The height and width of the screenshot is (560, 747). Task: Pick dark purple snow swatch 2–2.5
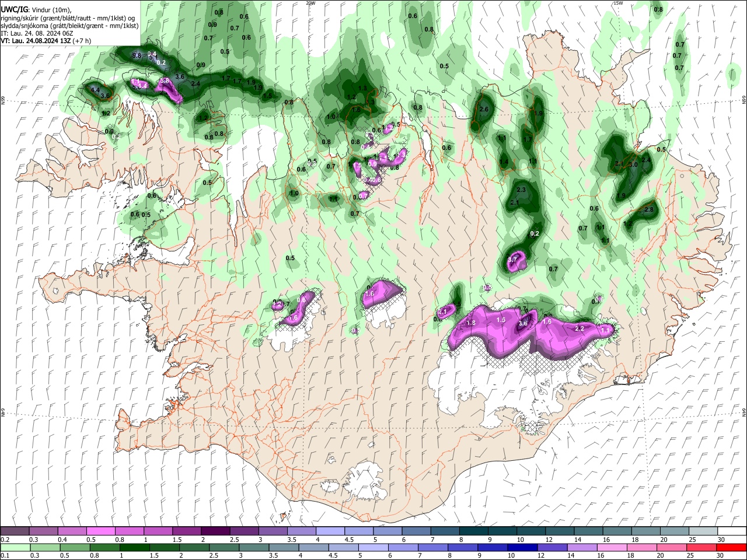(215, 531)
